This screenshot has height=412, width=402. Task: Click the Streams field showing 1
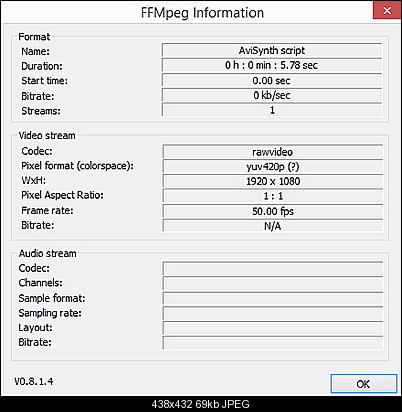coord(272,110)
